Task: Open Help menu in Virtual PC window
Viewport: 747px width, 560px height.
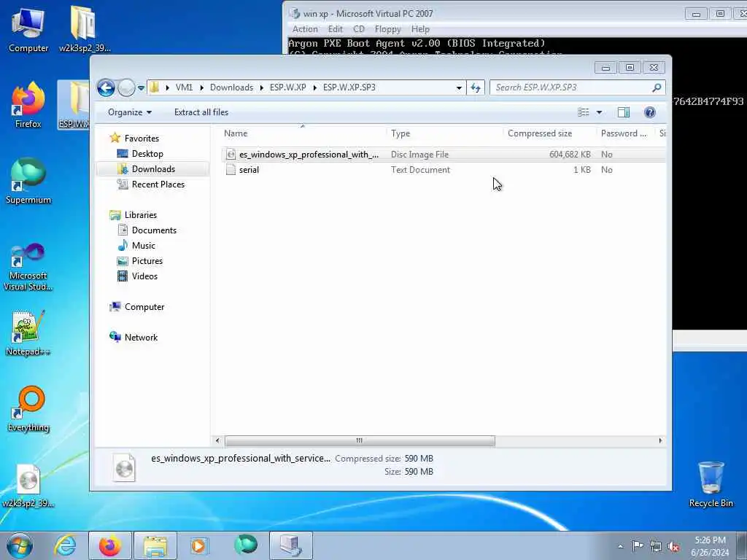Action: click(420, 29)
